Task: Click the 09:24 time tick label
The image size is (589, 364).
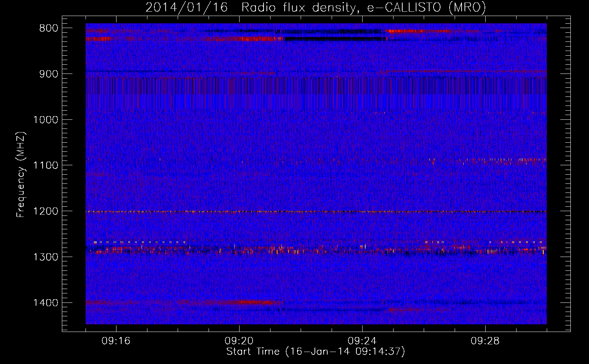Action: click(x=362, y=341)
